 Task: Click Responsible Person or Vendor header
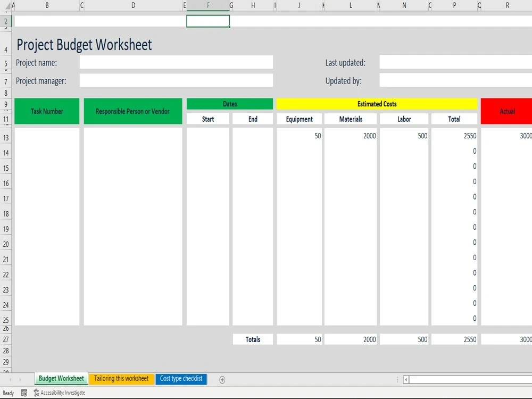click(132, 111)
